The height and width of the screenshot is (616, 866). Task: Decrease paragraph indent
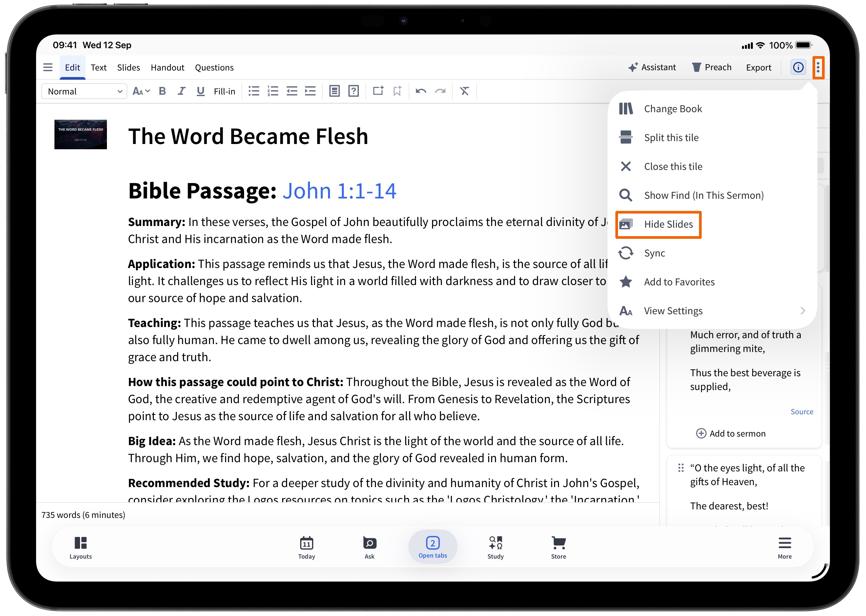tap(292, 92)
